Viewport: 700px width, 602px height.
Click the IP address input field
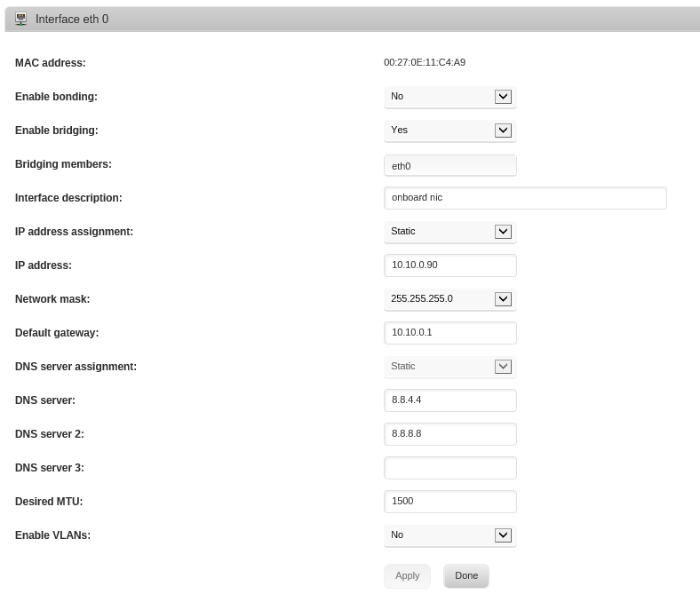coord(450,265)
